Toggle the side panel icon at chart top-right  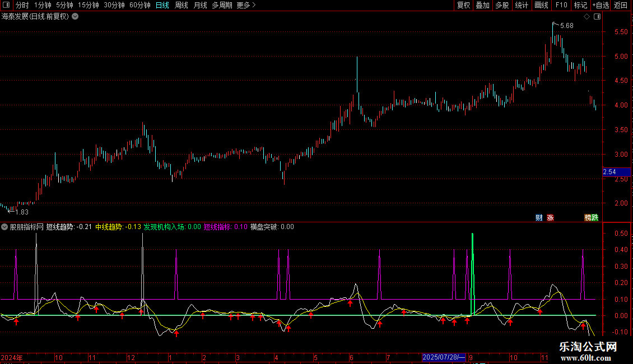597,17
